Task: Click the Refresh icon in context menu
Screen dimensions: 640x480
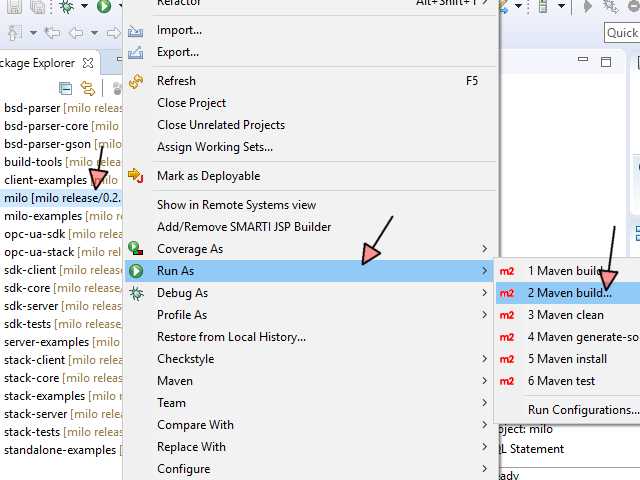Action: 136,81
